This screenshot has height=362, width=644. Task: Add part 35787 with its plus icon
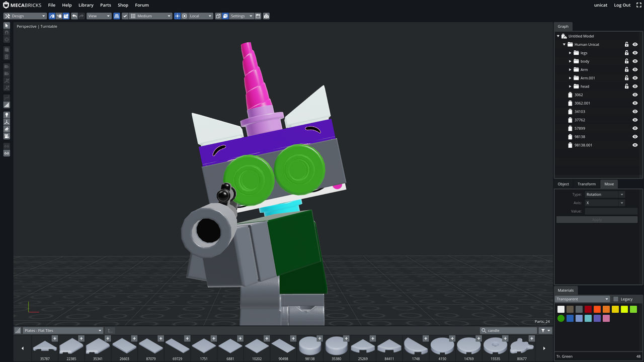pyautogui.click(x=55, y=338)
